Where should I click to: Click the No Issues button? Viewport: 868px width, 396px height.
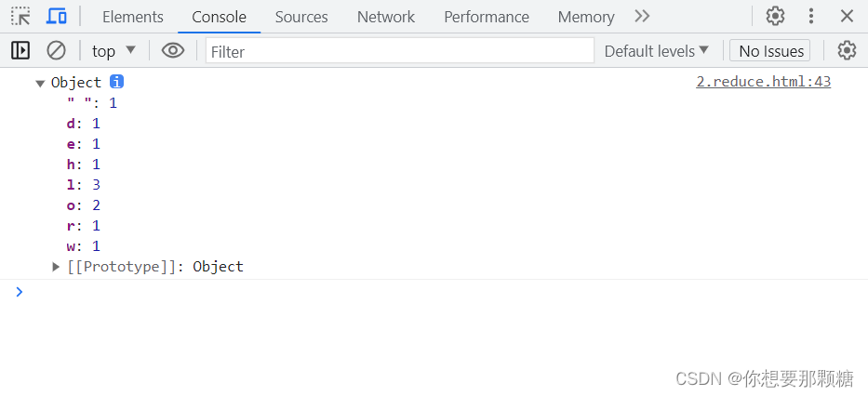[771, 51]
